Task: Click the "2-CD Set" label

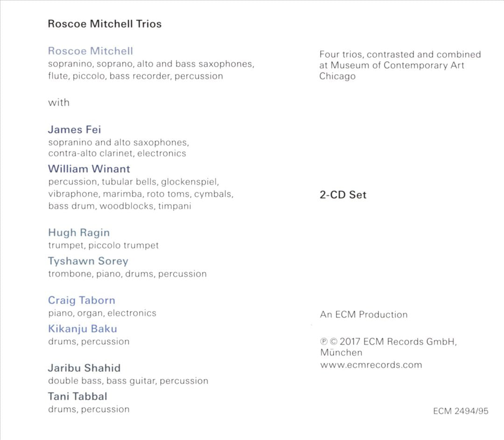Action: (x=343, y=195)
